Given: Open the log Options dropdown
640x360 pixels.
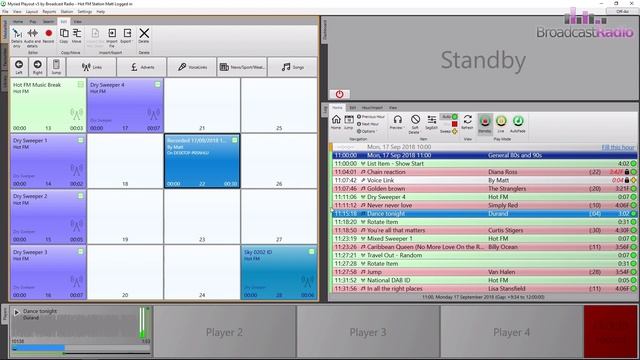Looking at the screenshot, I should pos(366,131).
